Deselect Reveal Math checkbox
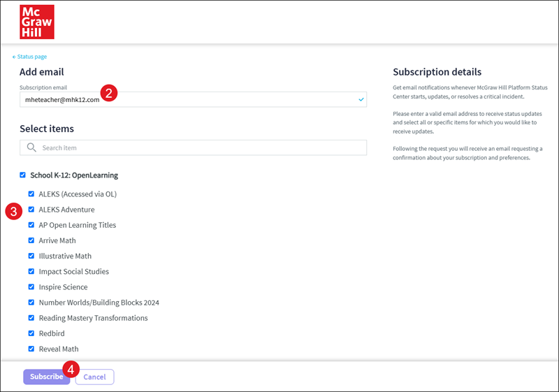559x392 pixels. click(31, 349)
